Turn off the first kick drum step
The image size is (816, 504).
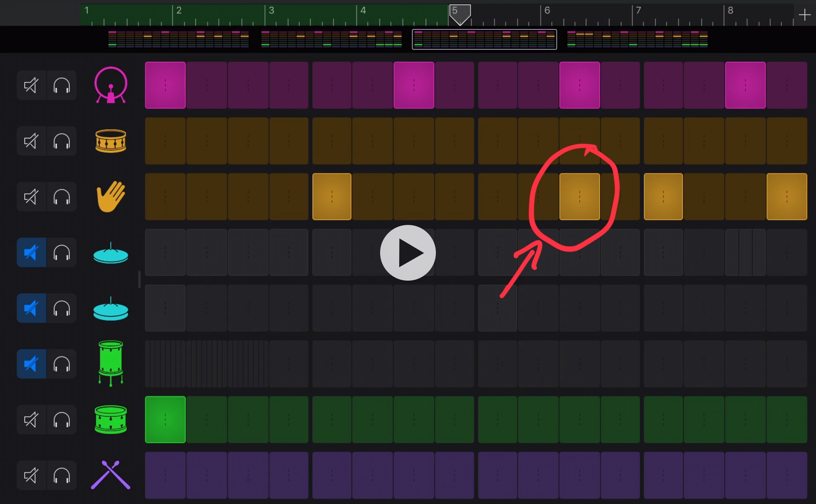(x=165, y=85)
